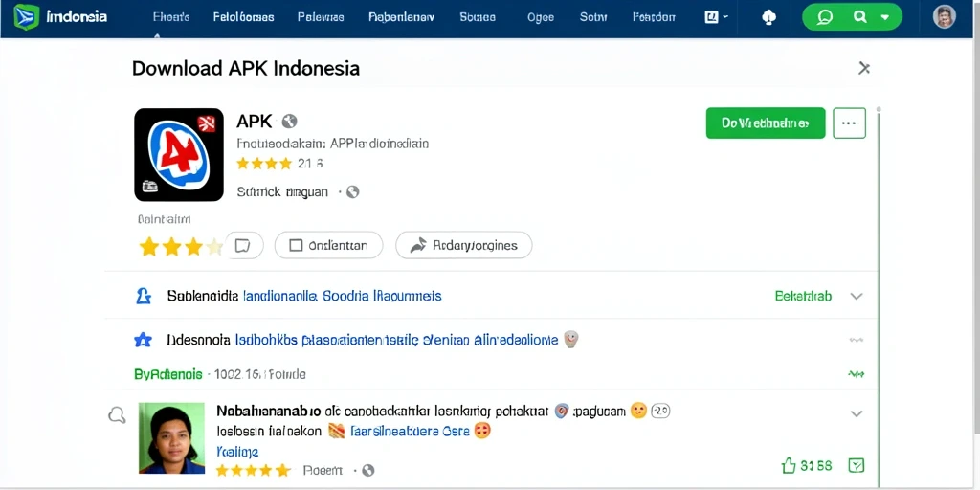This screenshot has width=980, height=490.
Task: Click the small image icon on app thumbnail
Action: click(x=149, y=186)
